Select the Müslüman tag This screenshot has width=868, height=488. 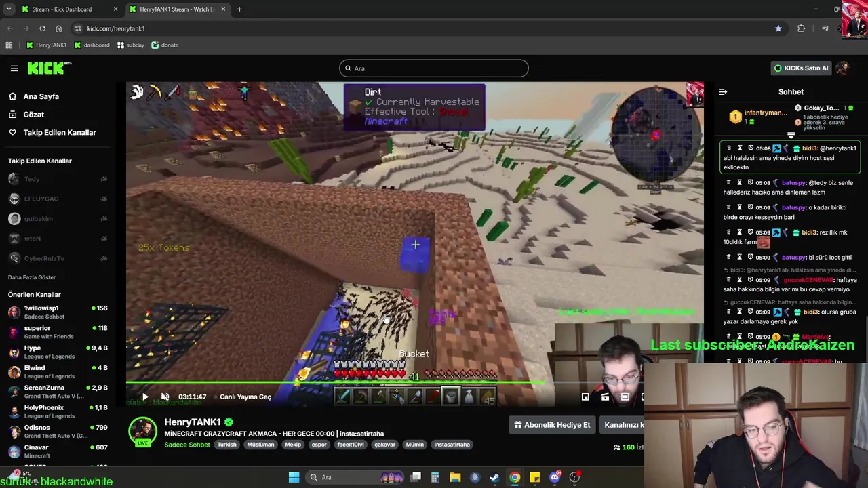click(260, 445)
